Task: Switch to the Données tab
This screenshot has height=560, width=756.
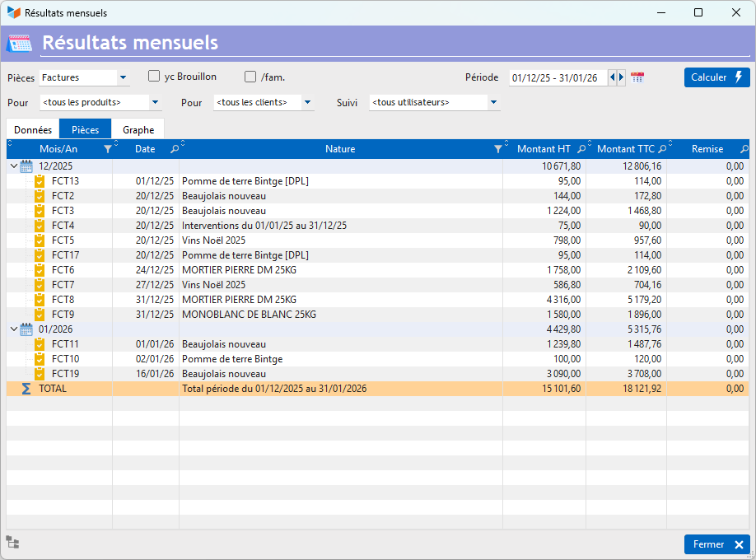Action: point(33,130)
